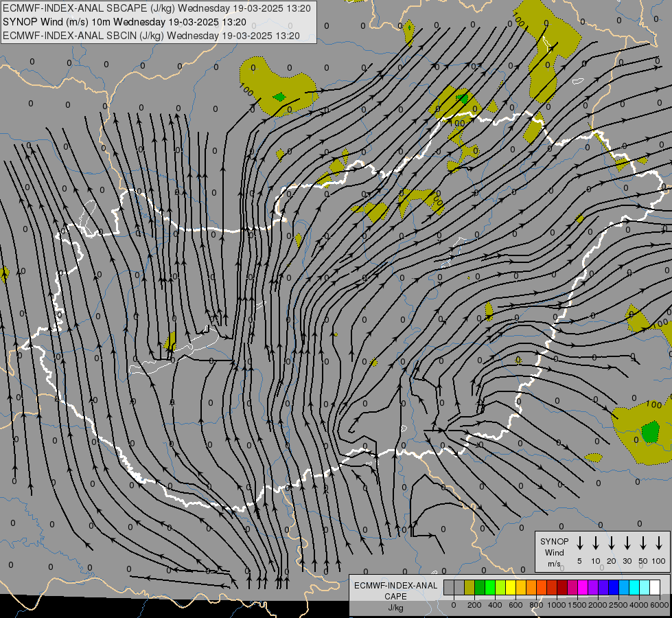Pick the purple swatch left of 2000

tap(592, 587)
